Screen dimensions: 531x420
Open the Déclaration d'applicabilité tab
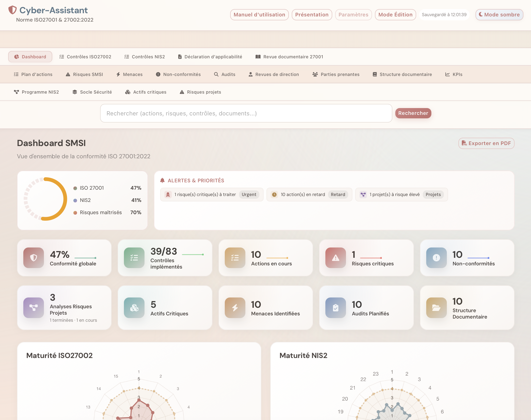click(210, 57)
